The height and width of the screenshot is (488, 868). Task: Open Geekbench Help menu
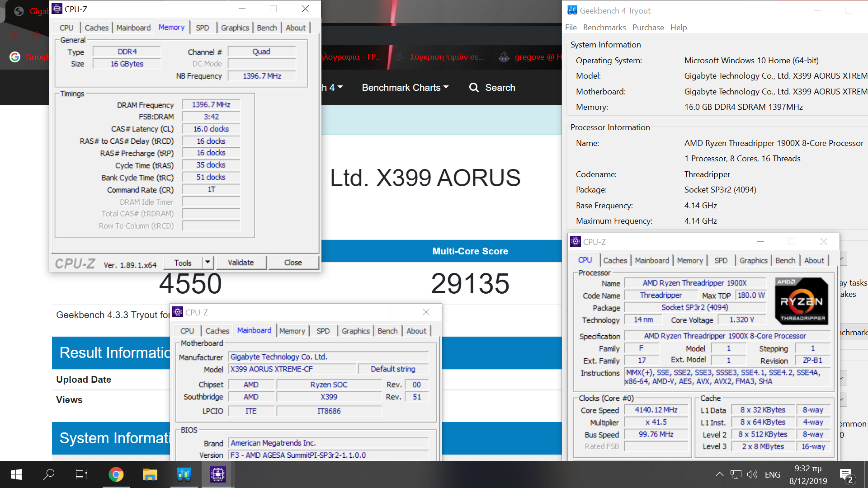point(679,28)
